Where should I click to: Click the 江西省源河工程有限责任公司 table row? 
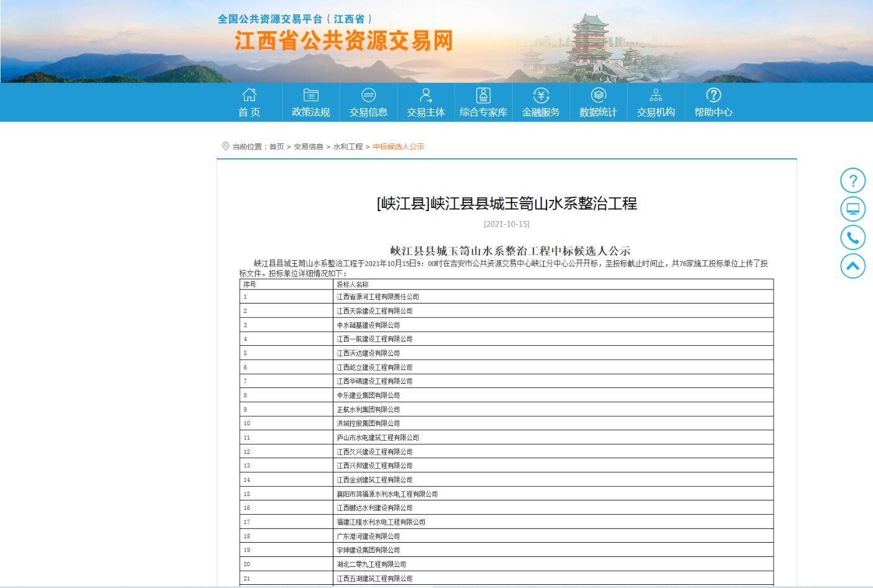(378, 297)
